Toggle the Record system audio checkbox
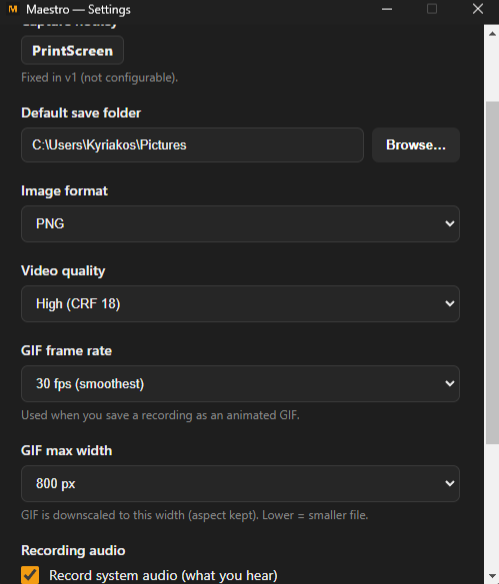Viewport: 499px width, 584px height. (x=30, y=575)
